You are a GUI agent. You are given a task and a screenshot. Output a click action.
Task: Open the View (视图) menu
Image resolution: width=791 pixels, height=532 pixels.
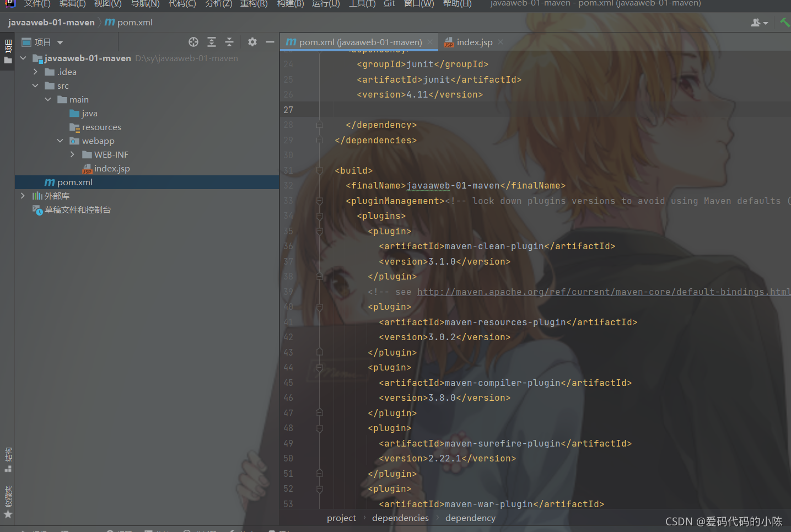tap(107, 4)
